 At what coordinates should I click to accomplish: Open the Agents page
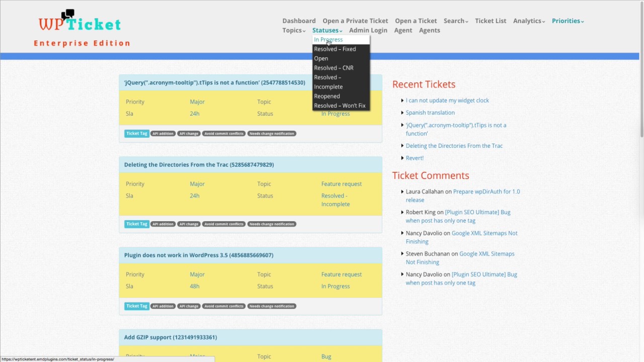pyautogui.click(x=429, y=30)
